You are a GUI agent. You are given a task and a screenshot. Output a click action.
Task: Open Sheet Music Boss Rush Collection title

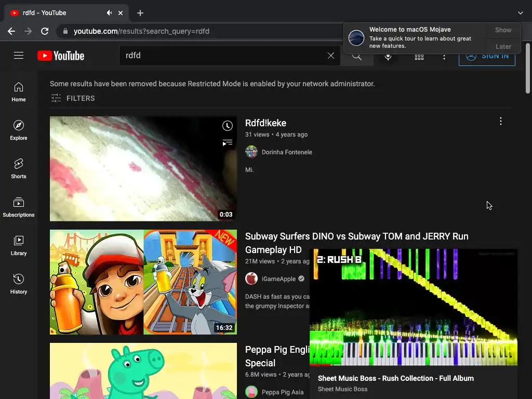pos(395,378)
